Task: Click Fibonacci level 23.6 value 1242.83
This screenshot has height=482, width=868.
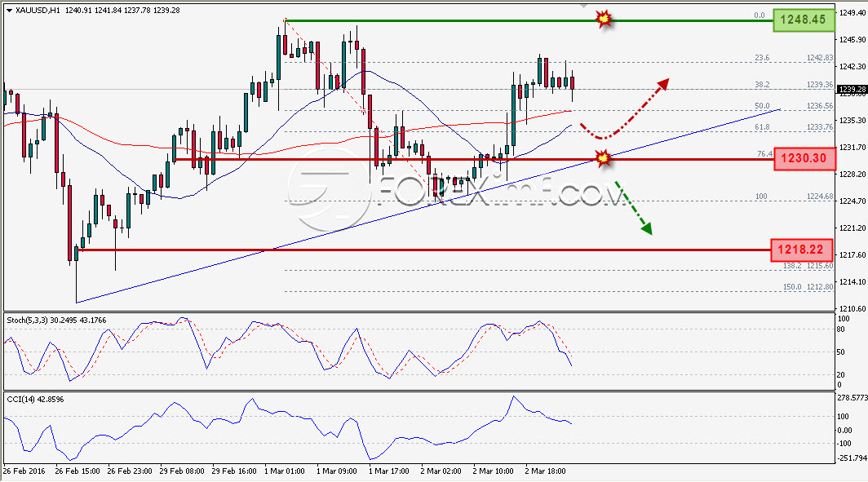Action: (820, 58)
